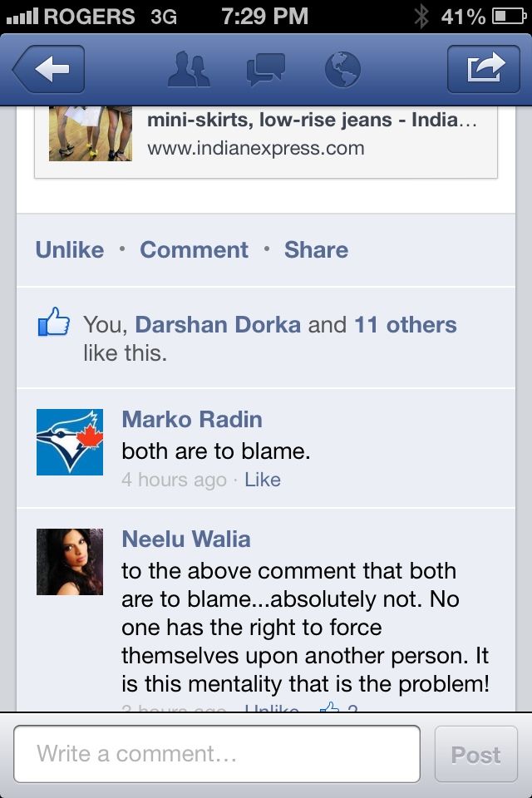Open Darshan Dorka's profile link
The image size is (532, 798).
[x=218, y=325]
